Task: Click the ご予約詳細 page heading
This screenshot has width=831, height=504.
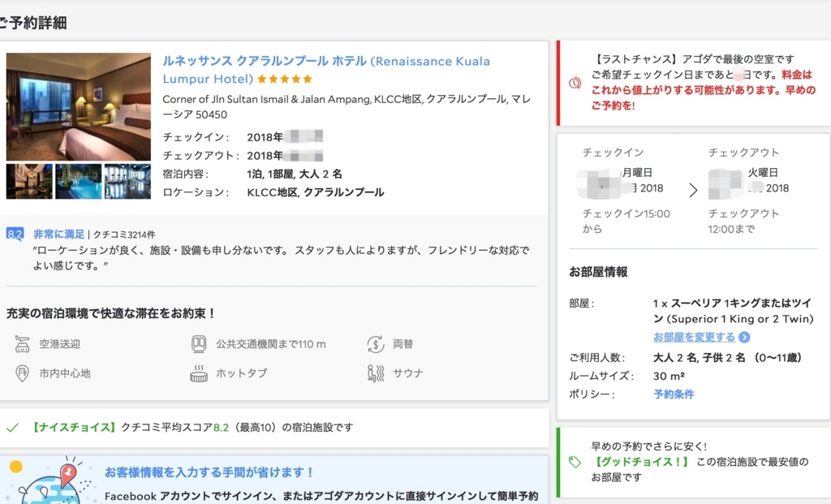Action: point(32,23)
